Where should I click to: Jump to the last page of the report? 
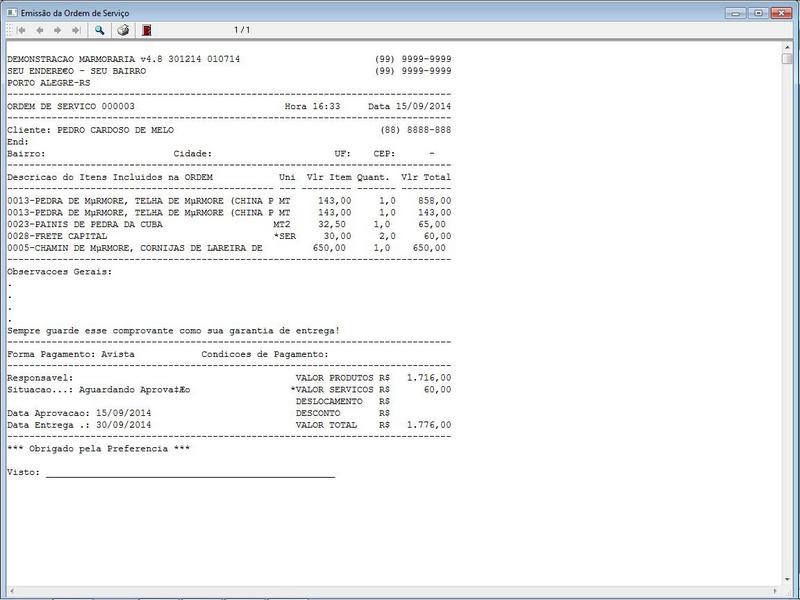(75, 30)
